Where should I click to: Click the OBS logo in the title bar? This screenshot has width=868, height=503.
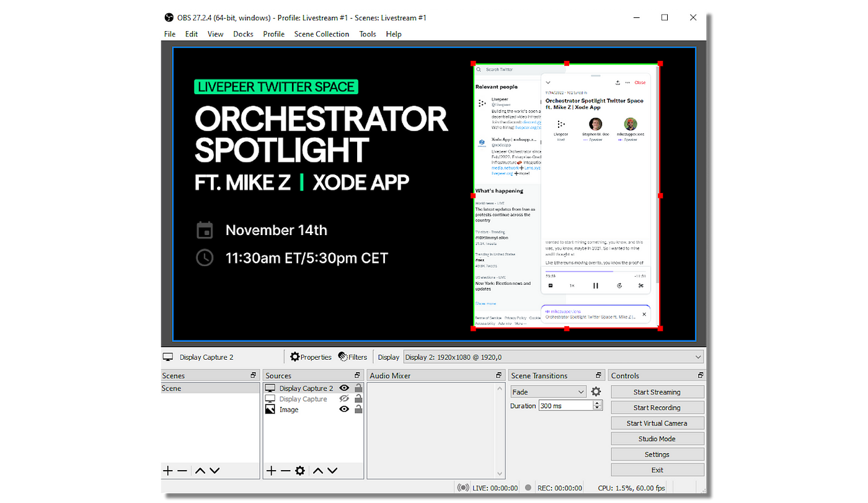169,17
